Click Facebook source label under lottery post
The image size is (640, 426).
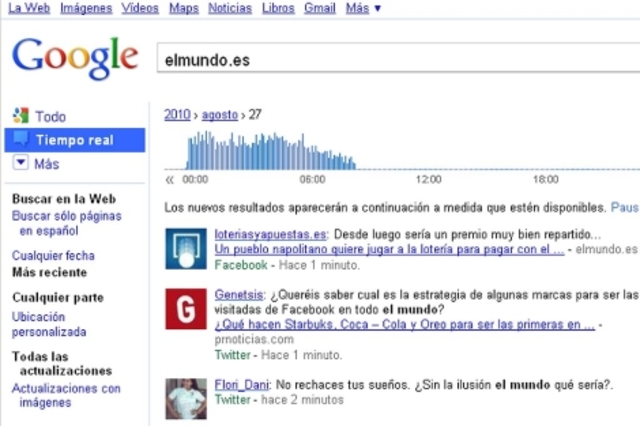(x=241, y=265)
